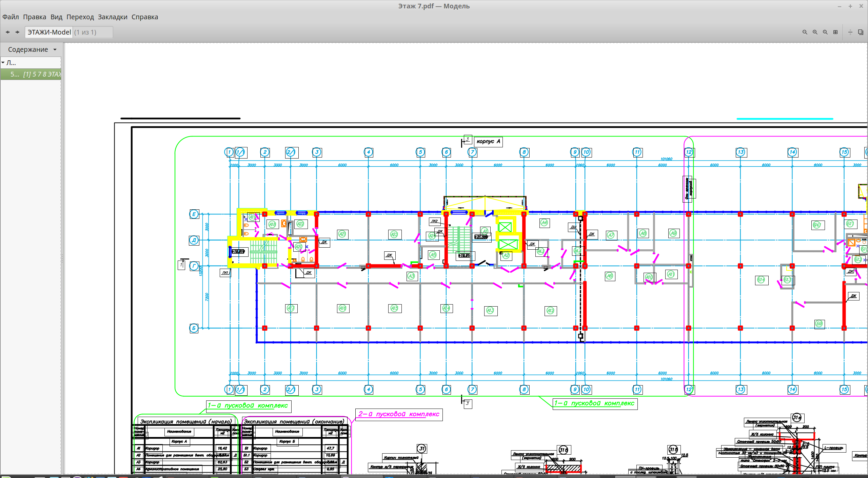868x478 pixels.
Task: Open the Переход menu
Action: pyautogui.click(x=80, y=17)
